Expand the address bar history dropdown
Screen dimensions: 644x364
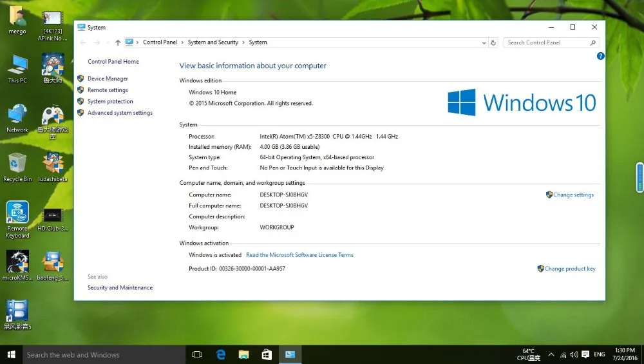[x=484, y=43]
